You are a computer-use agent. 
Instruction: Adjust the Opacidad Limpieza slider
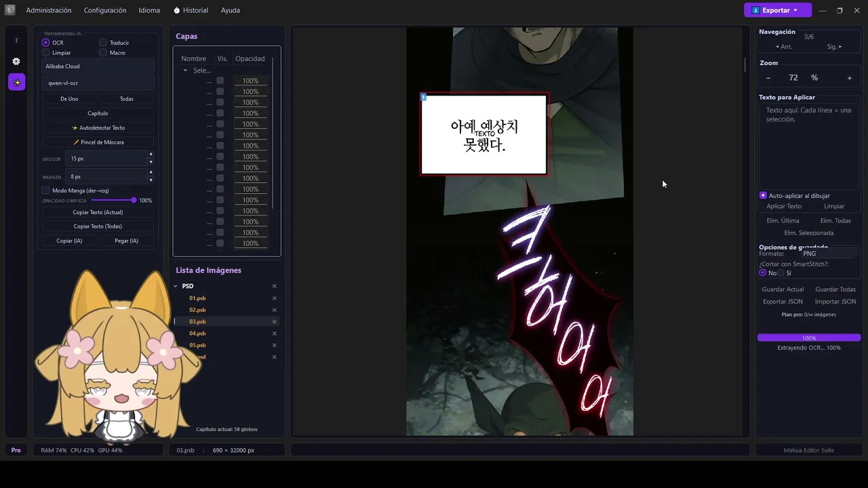click(x=113, y=201)
